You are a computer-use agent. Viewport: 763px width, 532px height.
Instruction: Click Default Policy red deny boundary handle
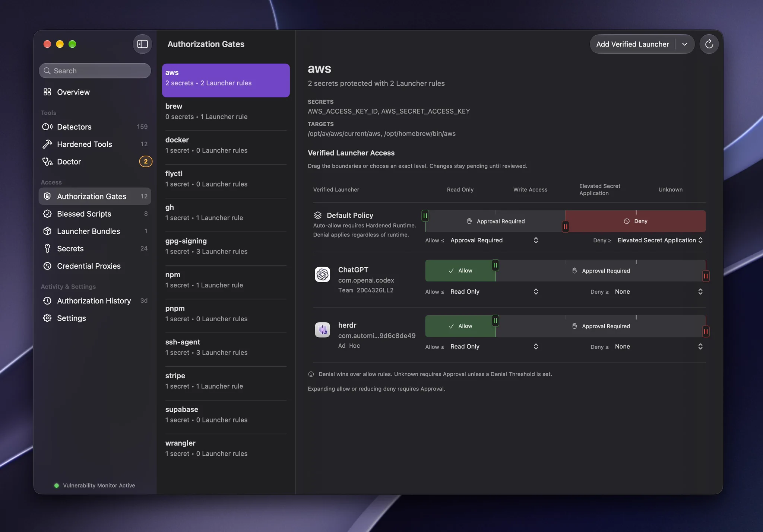coord(565,226)
